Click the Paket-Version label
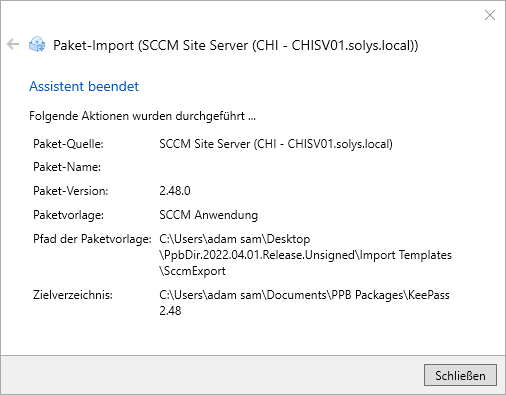This screenshot has width=506, height=395. pyautogui.click(x=71, y=191)
